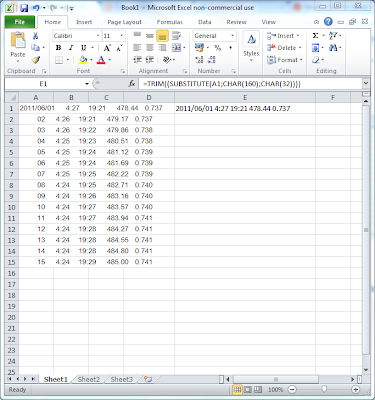Click the Fill Color paint bucket
The image size is (375, 400).
[x=83, y=60]
